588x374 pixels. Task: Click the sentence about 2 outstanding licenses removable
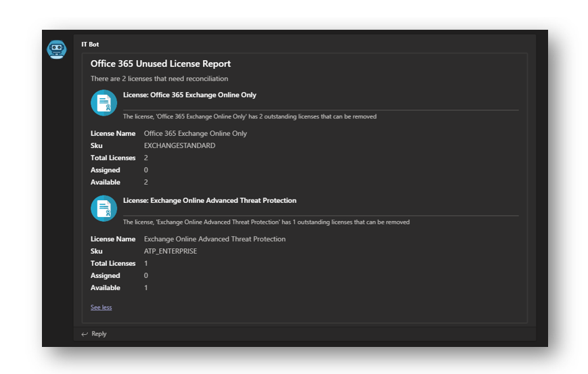250,116
